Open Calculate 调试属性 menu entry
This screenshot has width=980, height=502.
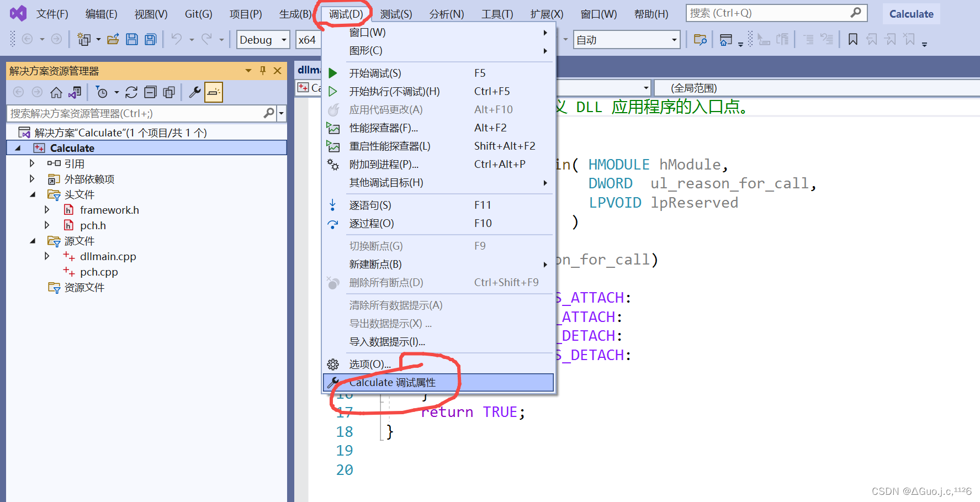(438, 382)
